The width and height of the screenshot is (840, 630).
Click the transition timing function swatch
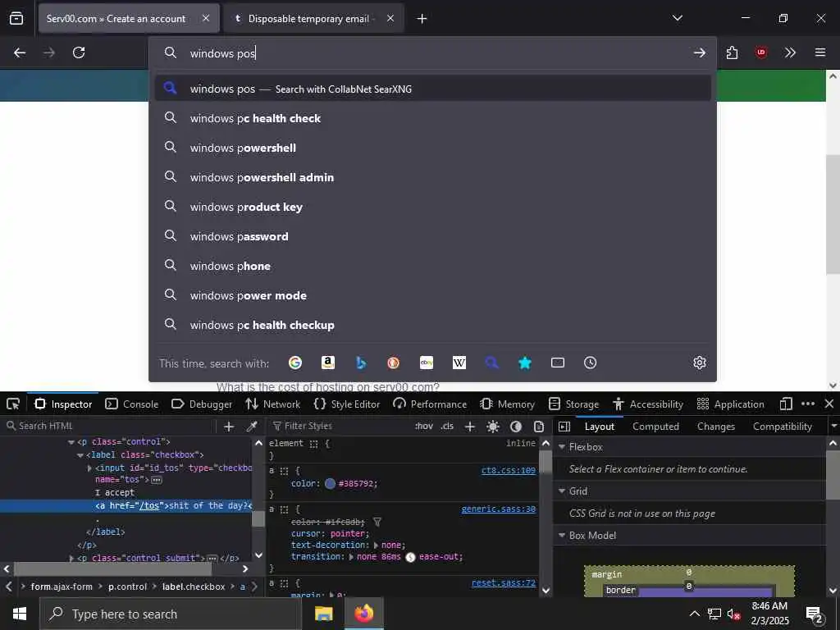(410, 557)
